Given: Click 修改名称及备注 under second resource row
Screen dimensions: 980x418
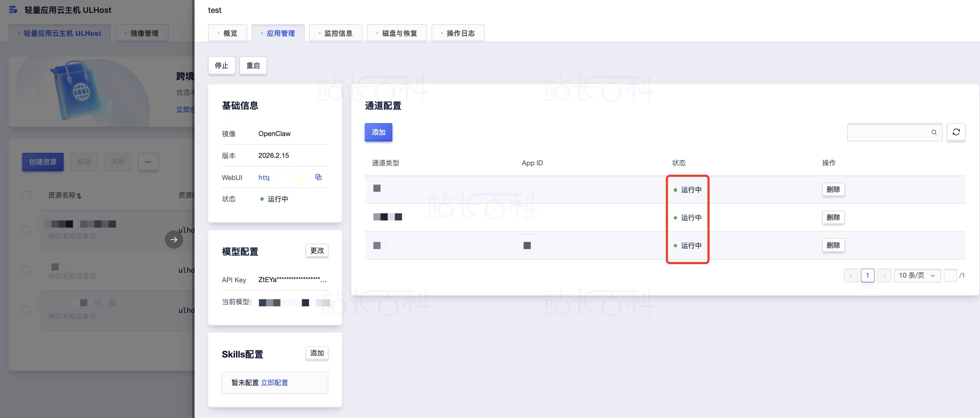Looking at the screenshot, I should point(72,276).
